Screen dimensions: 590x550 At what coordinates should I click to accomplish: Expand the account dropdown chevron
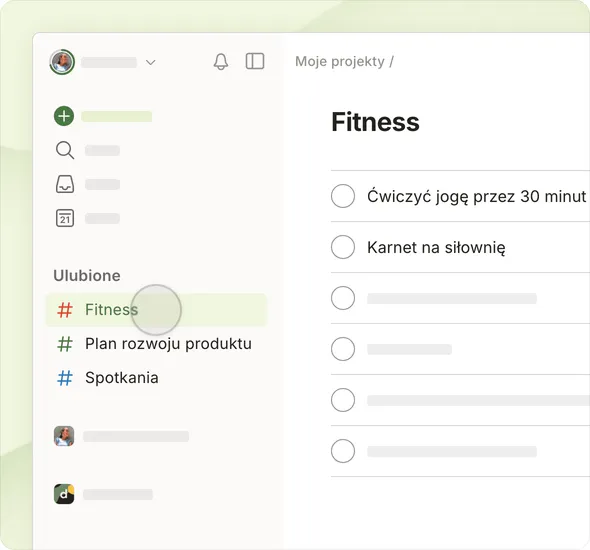[x=151, y=62]
